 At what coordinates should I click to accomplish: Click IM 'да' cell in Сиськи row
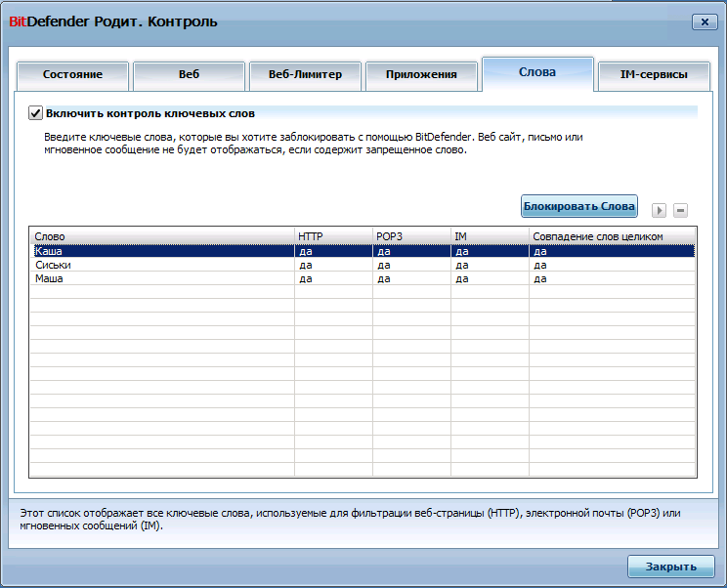pos(490,265)
